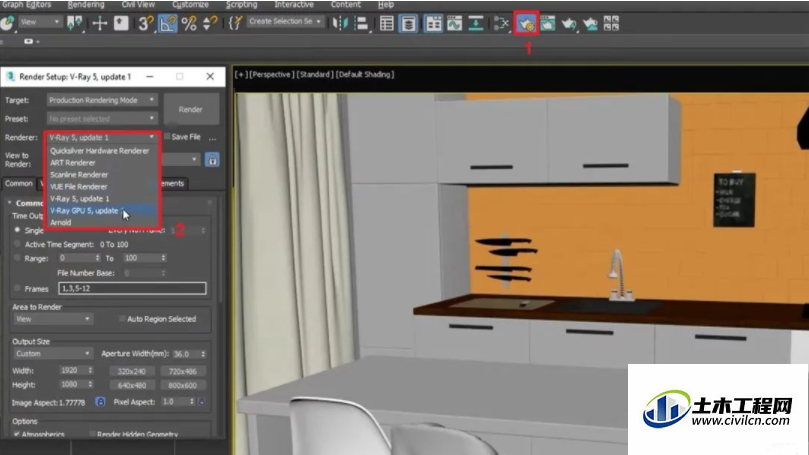Click the Align tool icon

coord(362,23)
